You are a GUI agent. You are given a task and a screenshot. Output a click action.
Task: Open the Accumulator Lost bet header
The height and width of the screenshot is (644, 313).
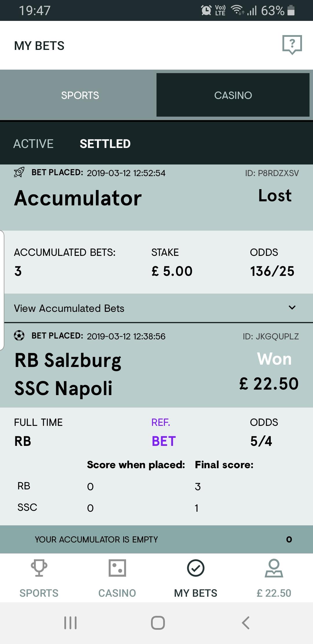click(x=156, y=198)
